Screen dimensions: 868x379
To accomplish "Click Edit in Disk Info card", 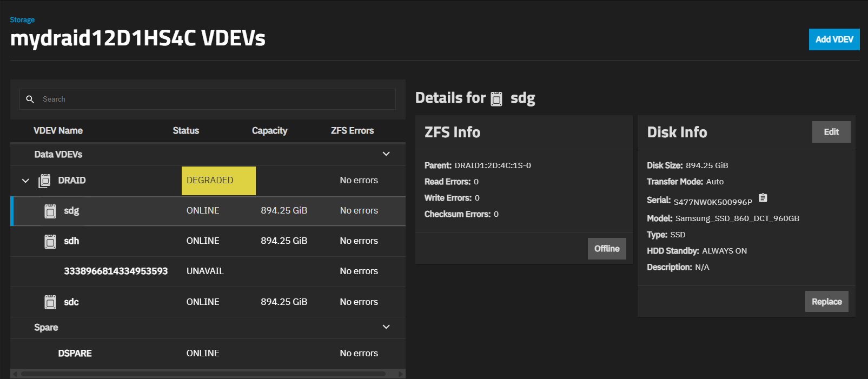I will 831,132.
